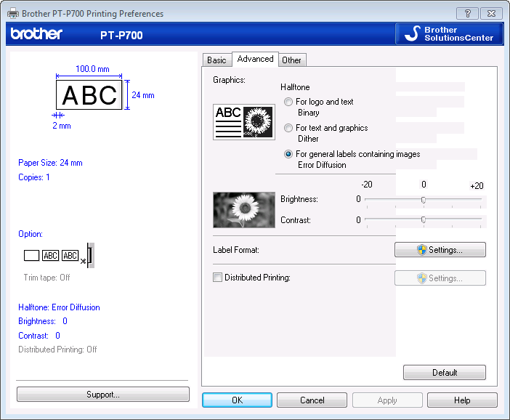Switch to the Basic tab
This screenshot has height=420, width=510.
pyautogui.click(x=216, y=60)
